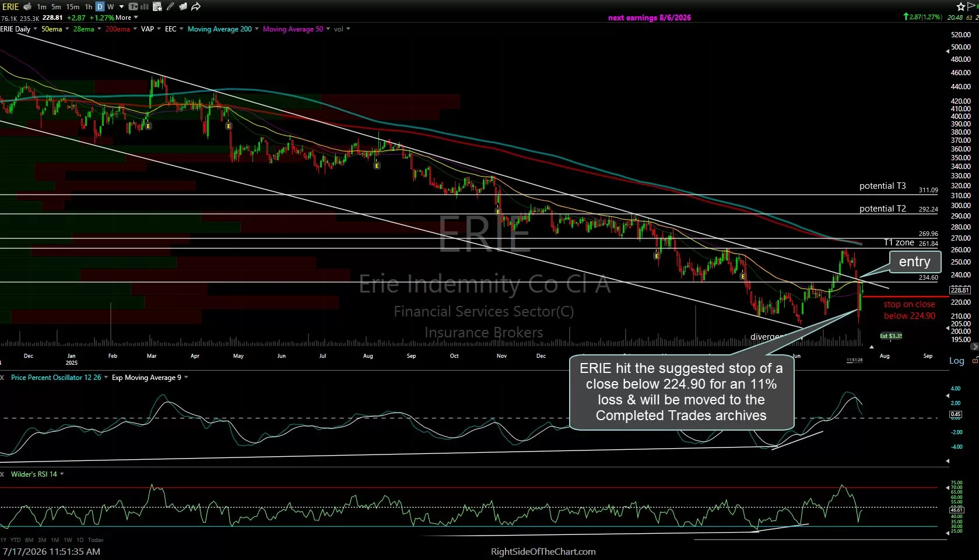Select the pencil drawing tool
The height and width of the screenshot is (560, 979).
pyautogui.click(x=170, y=6)
